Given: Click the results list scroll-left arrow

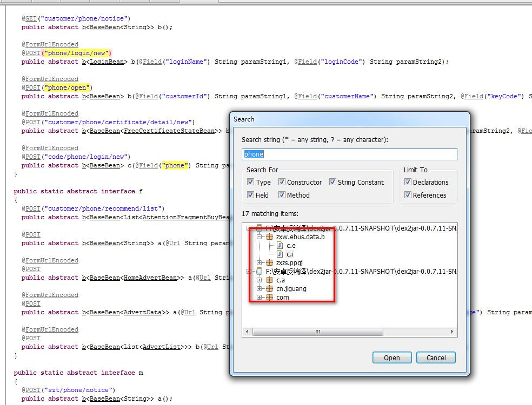Looking at the screenshot, I should pos(247,332).
